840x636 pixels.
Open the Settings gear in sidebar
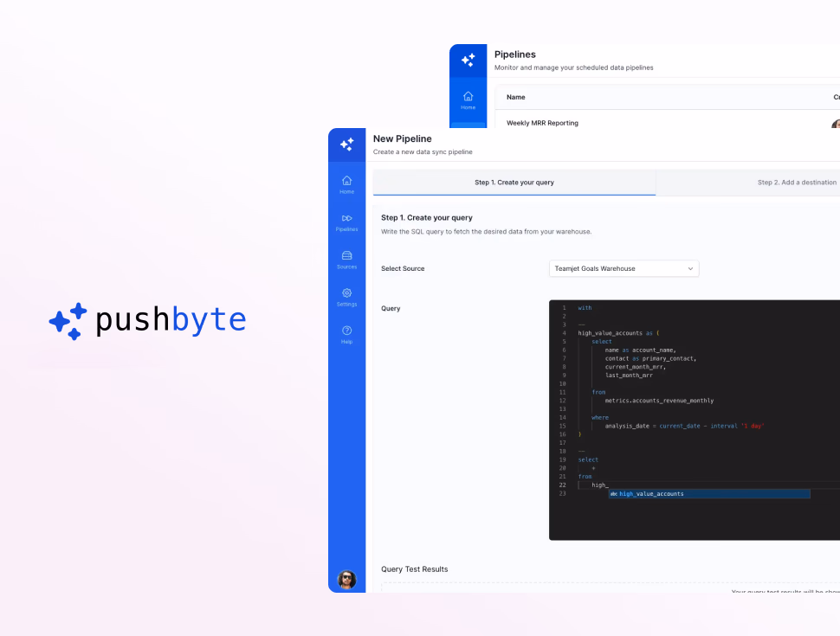click(x=346, y=295)
